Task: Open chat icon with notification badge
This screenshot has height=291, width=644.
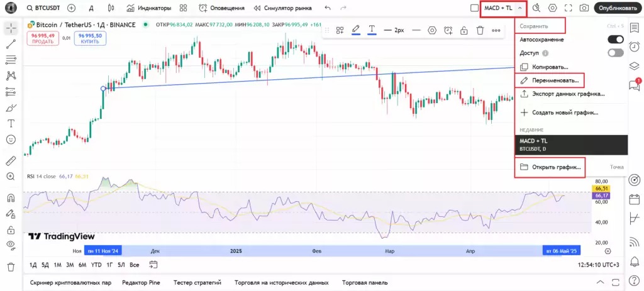Action: [634, 85]
